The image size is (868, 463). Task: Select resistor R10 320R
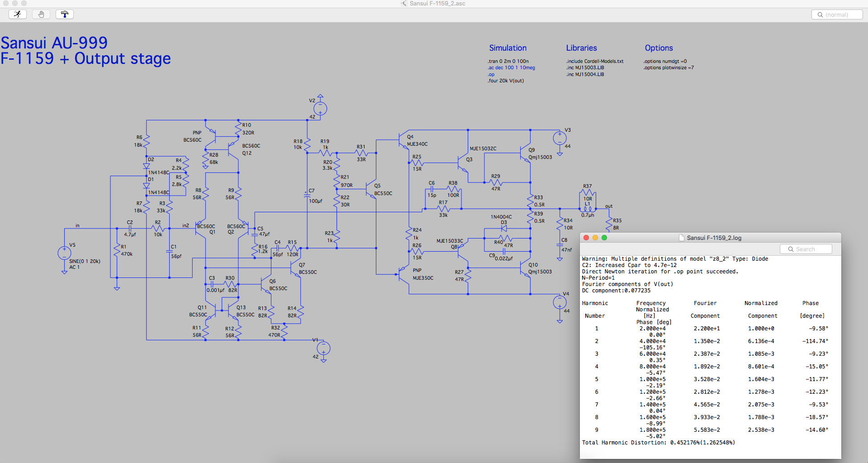tap(238, 129)
